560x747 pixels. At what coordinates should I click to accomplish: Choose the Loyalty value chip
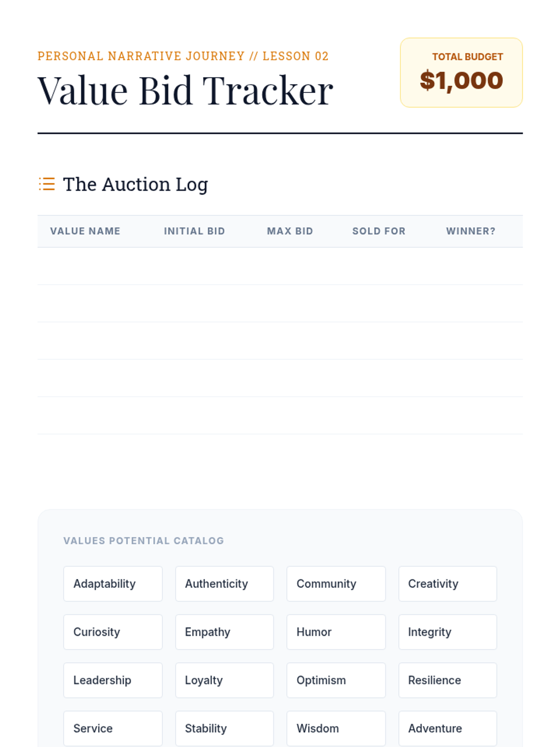click(224, 680)
